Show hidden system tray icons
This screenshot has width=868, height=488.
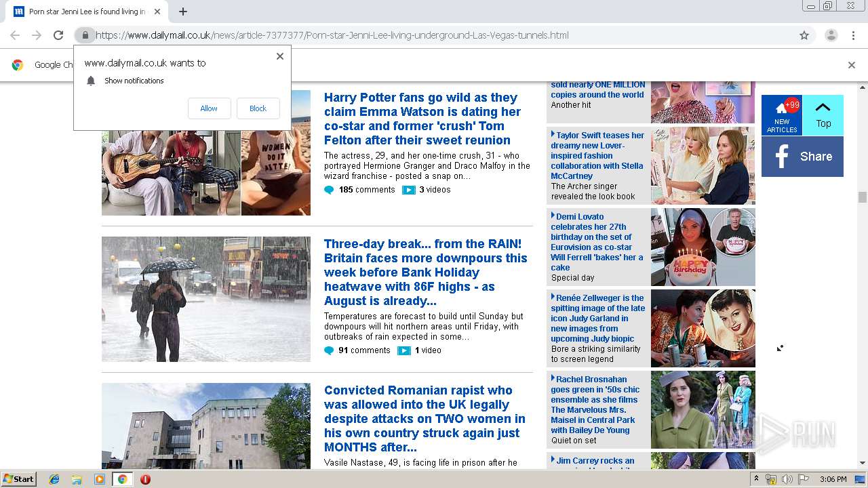pos(757,479)
